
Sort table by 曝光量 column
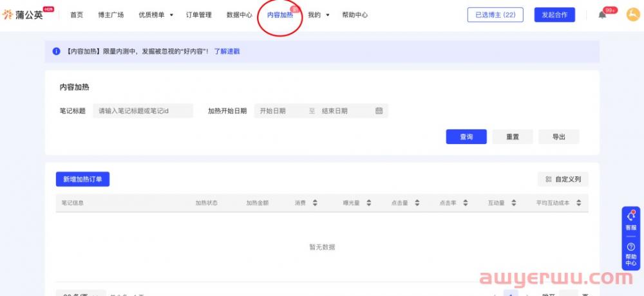click(369, 203)
